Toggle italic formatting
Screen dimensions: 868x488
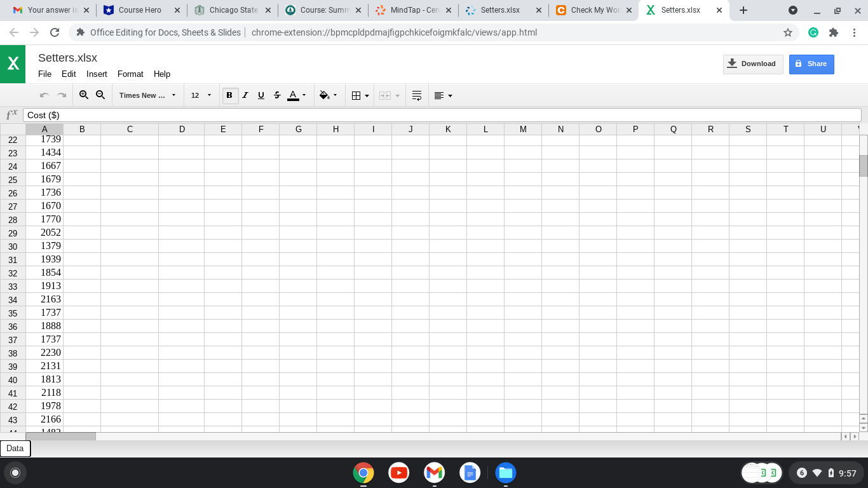coord(245,95)
